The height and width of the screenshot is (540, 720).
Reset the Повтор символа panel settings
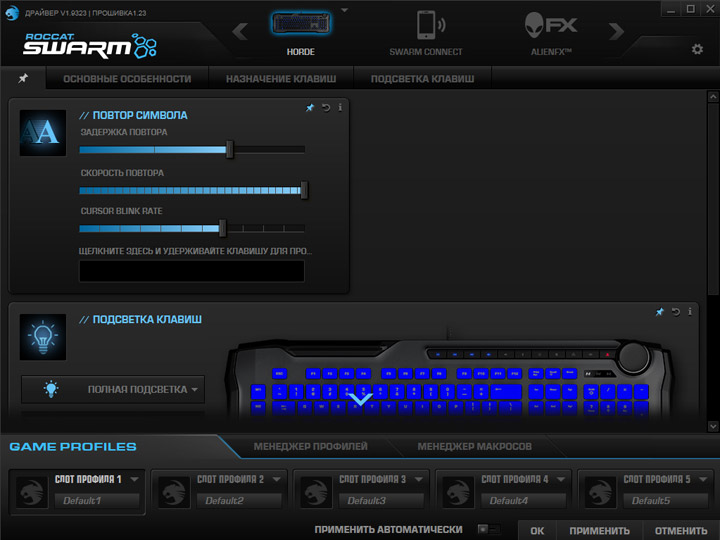tap(326, 107)
